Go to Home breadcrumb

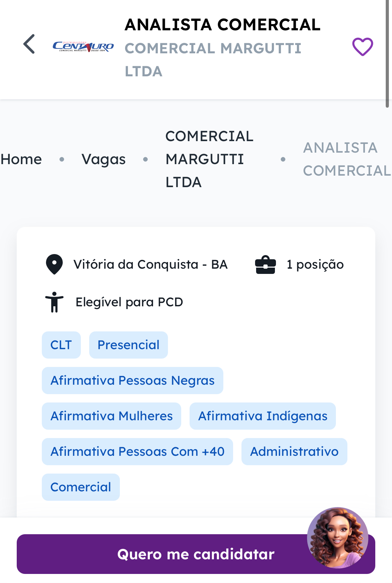(21, 159)
